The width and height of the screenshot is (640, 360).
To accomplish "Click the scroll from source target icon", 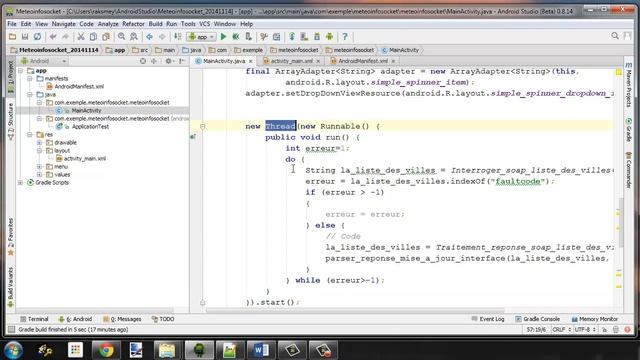I will [143, 61].
